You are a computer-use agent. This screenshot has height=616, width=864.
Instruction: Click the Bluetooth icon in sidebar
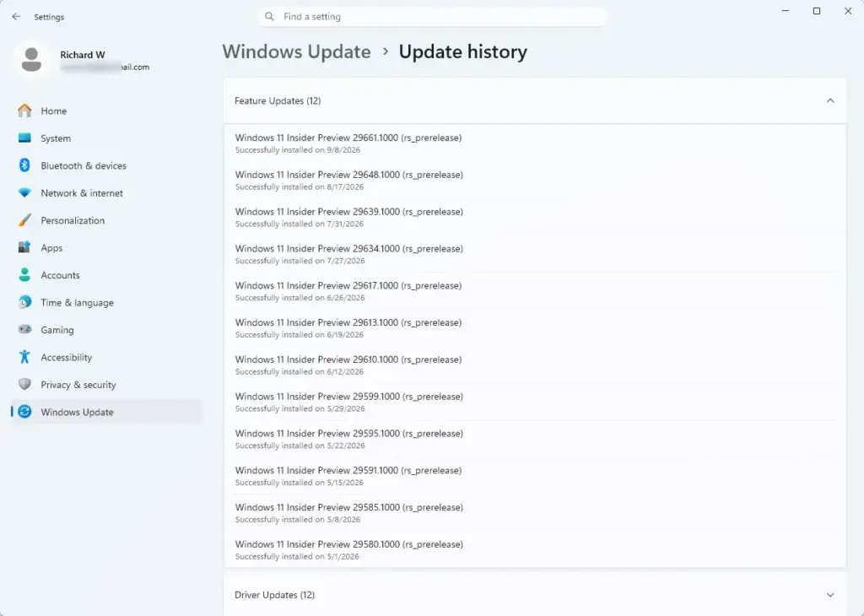coord(24,165)
